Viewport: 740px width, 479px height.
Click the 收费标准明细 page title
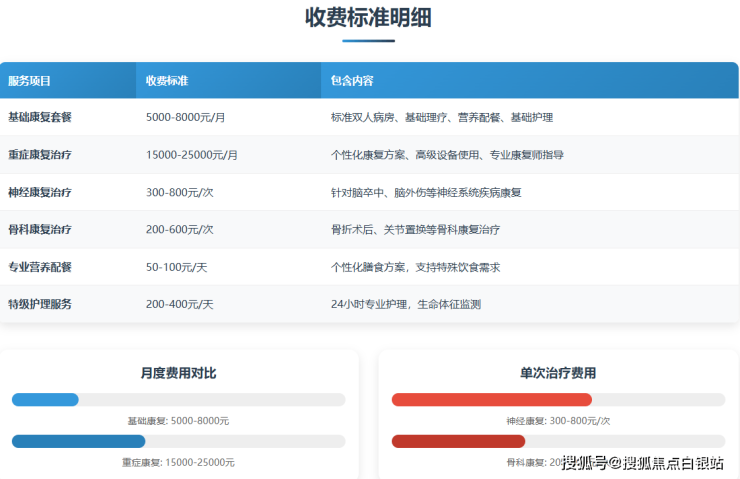tap(369, 18)
